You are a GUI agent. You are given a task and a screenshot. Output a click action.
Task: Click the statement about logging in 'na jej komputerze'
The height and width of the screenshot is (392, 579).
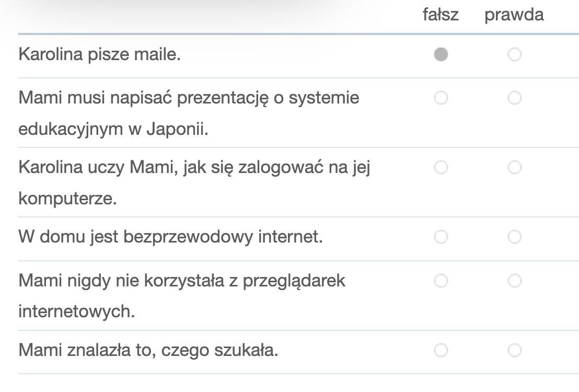coord(194,183)
